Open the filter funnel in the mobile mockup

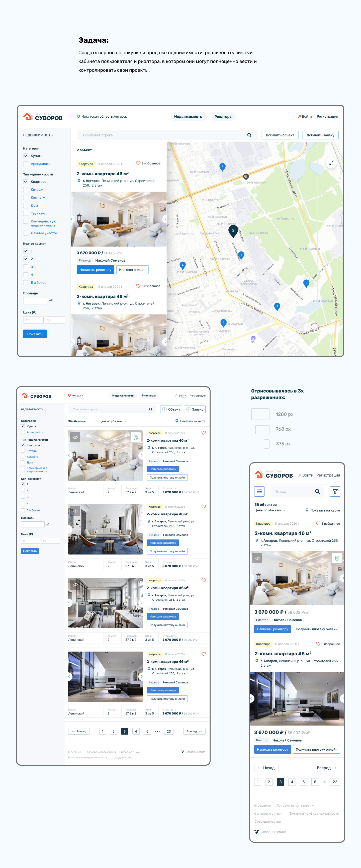click(x=335, y=491)
